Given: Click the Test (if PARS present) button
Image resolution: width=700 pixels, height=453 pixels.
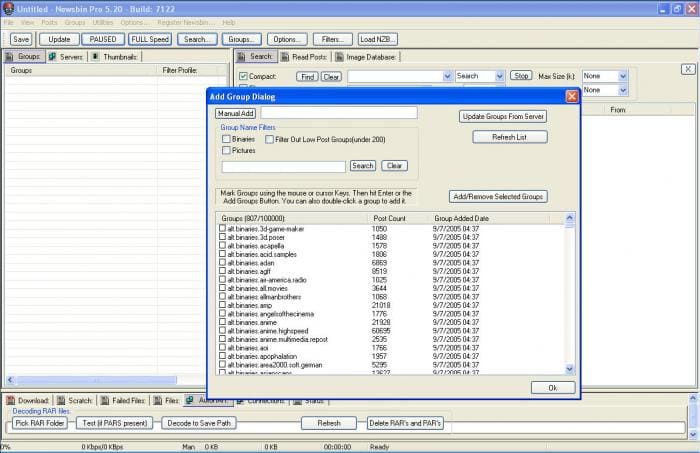Looking at the screenshot, I should (114, 423).
